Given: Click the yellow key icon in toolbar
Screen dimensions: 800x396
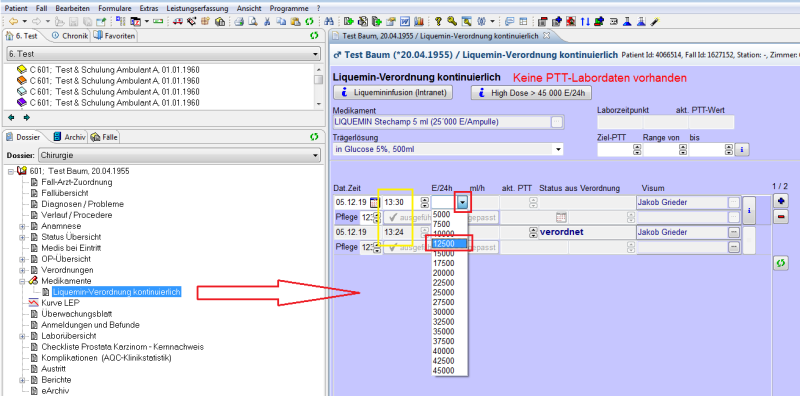Looking at the screenshot, I should click(x=452, y=21).
